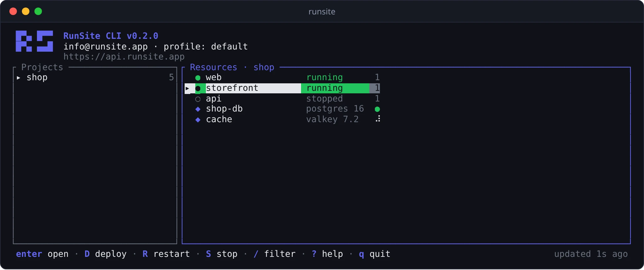
Task: Click the hollow stopped circle beside api
Action: pos(198,99)
